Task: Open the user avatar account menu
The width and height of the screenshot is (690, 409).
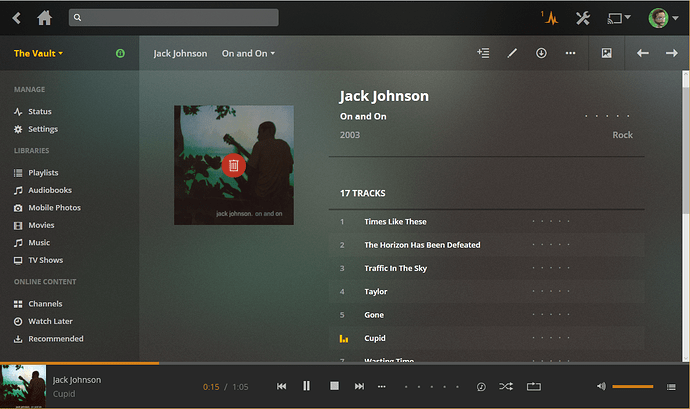Action: point(663,18)
